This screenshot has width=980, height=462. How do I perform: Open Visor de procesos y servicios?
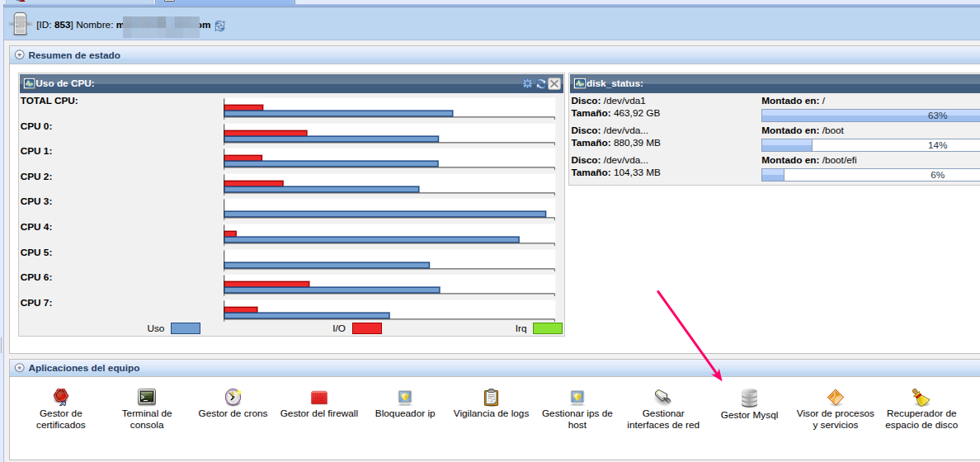[835, 398]
